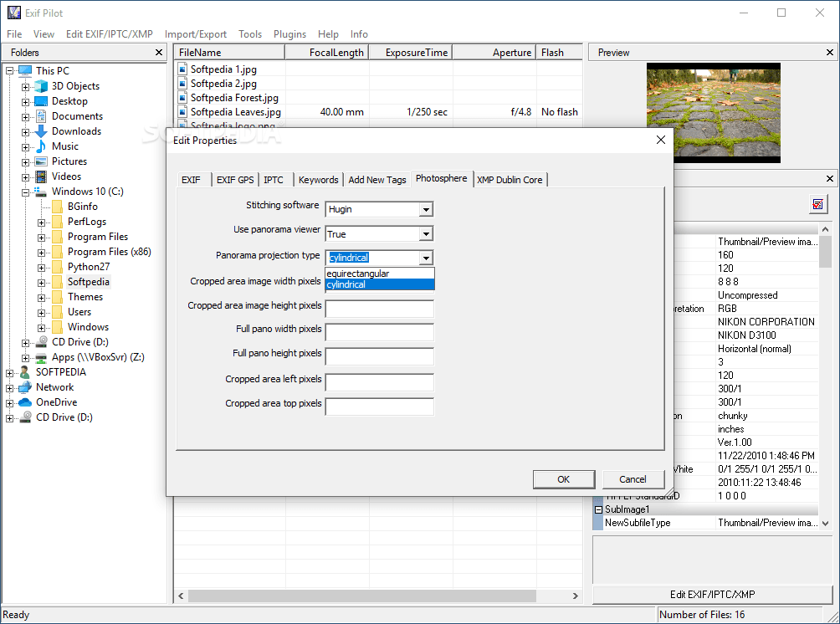Close the Folders panel with its X
Screen dimensions: 840x624
(x=159, y=53)
